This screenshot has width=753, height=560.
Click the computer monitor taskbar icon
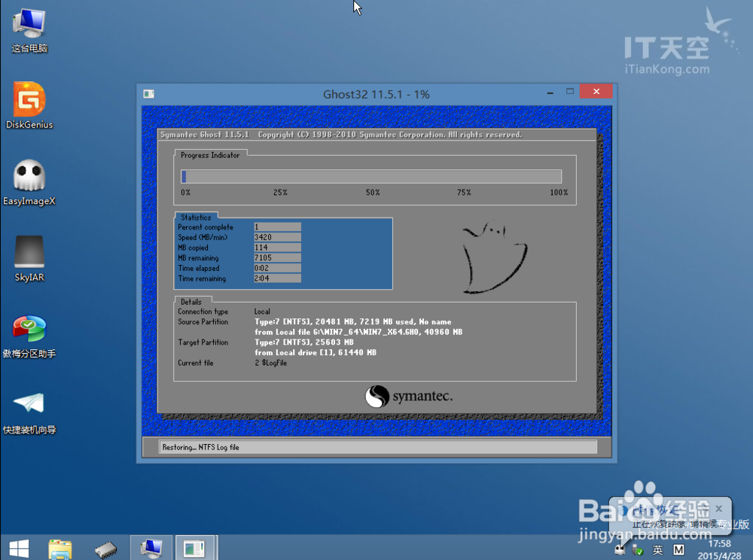point(151,548)
